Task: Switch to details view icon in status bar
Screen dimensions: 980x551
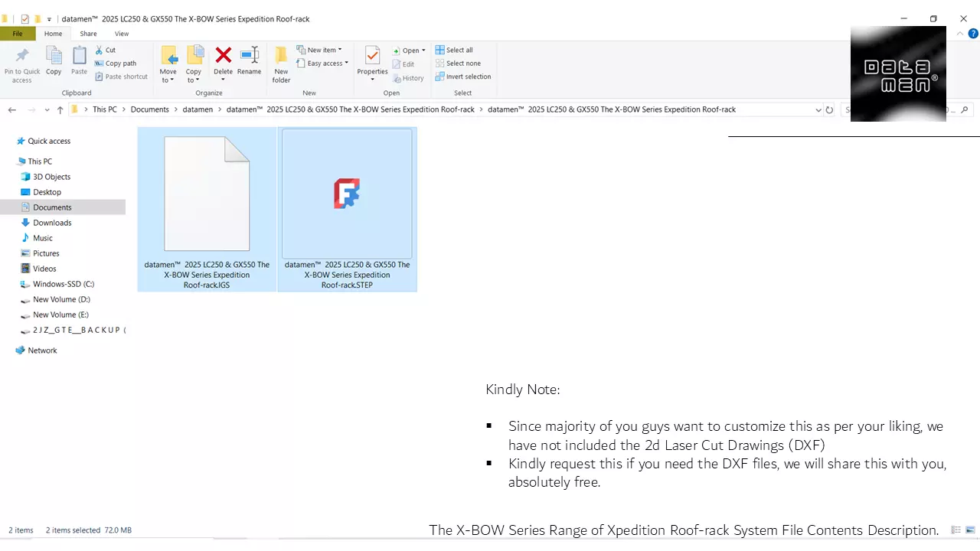Action: click(x=955, y=530)
